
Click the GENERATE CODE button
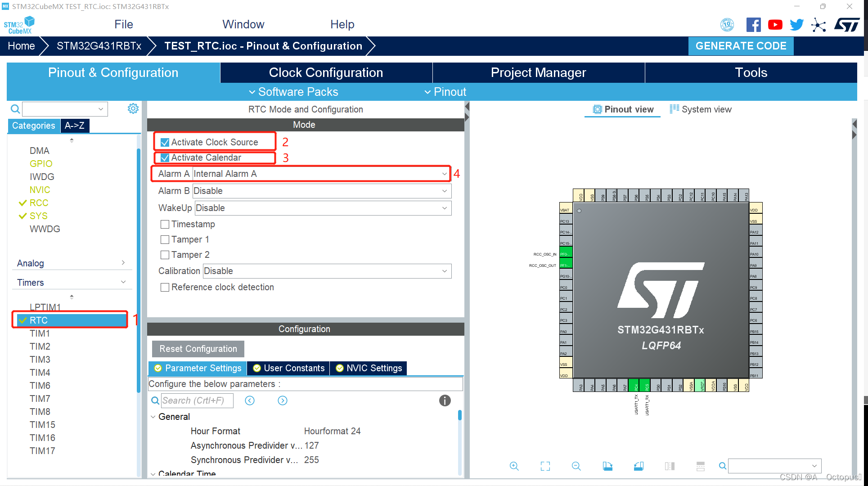tap(741, 46)
